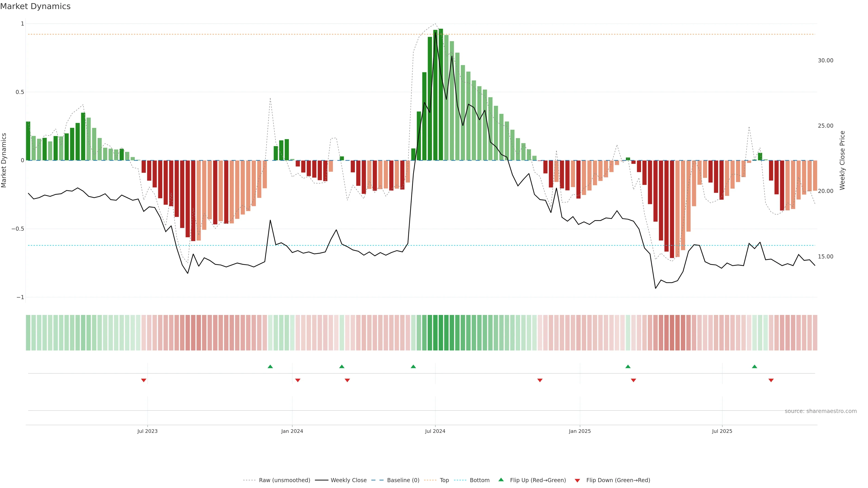Click the Jul 2023 x-axis label
The image size is (868, 488).
[147, 431]
